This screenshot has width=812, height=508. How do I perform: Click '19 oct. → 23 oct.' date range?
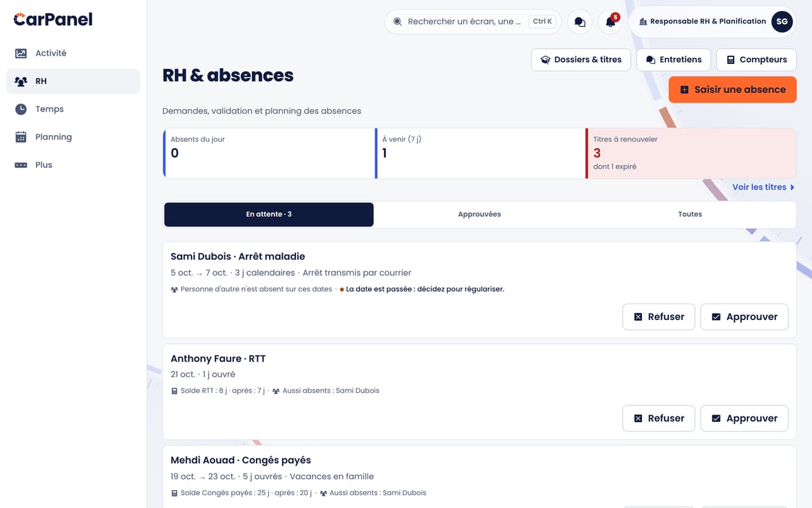click(x=203, y=476)
